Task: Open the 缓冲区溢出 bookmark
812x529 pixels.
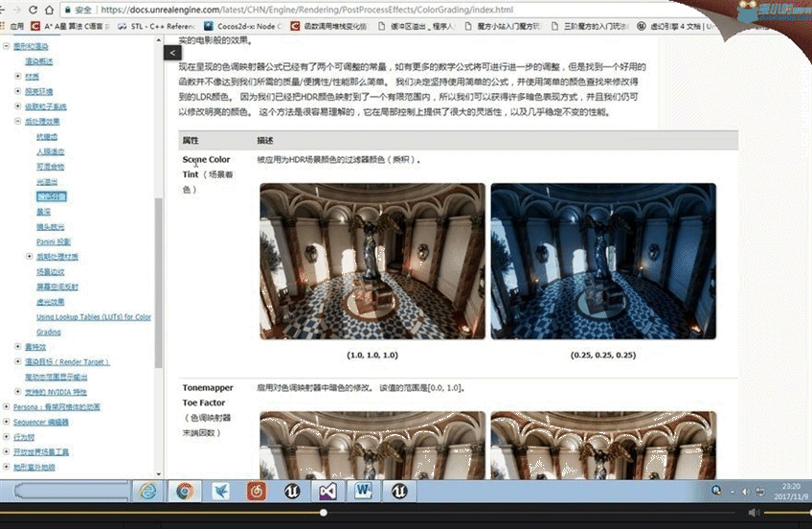Action: click(416, 26)
